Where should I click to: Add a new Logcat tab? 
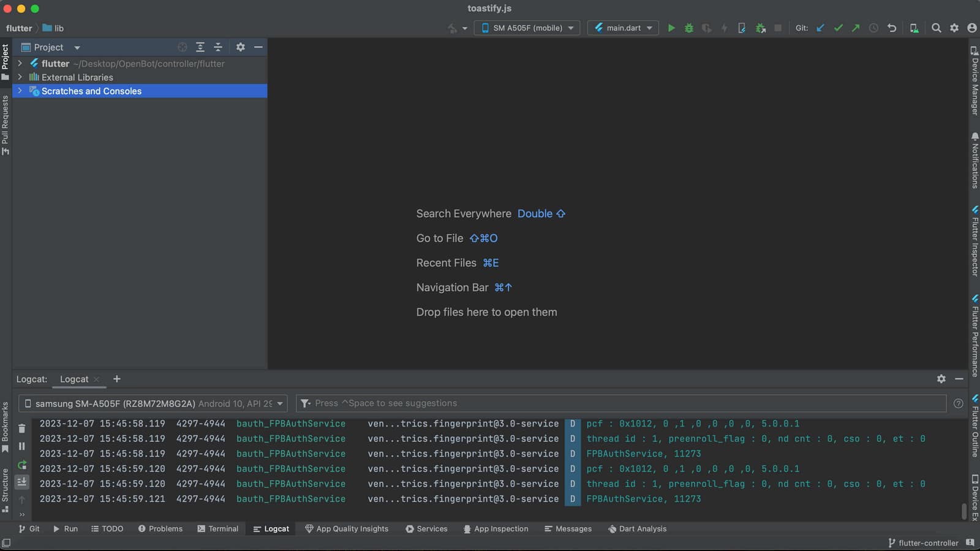coord(117,379)
